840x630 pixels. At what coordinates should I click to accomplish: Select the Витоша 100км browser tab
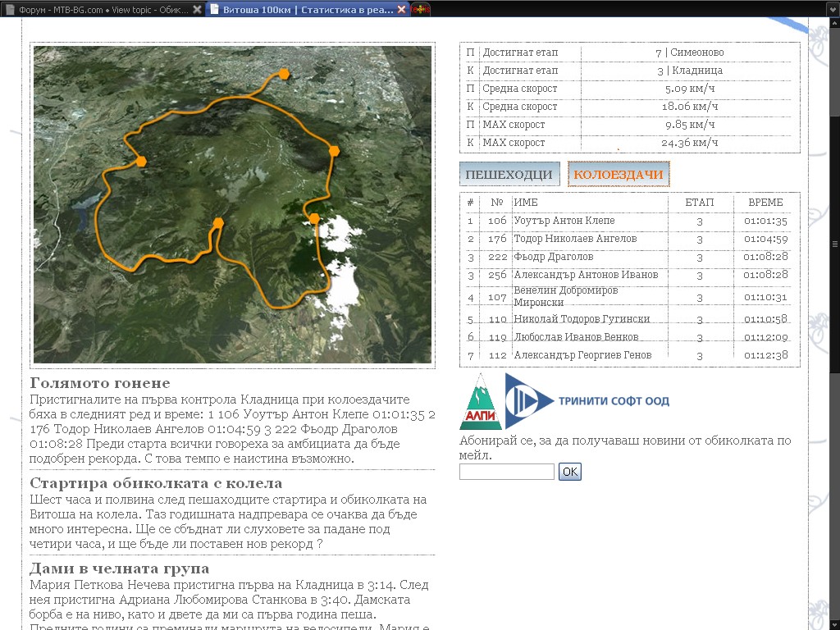pos(304,10)
